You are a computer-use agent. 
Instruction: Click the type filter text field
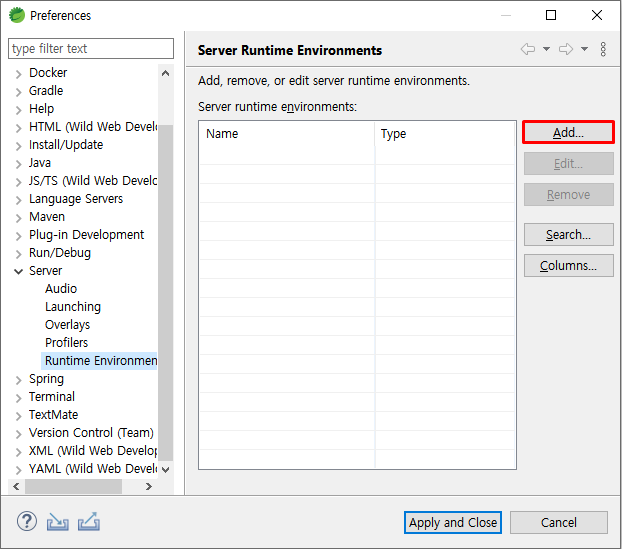(91, 48)
